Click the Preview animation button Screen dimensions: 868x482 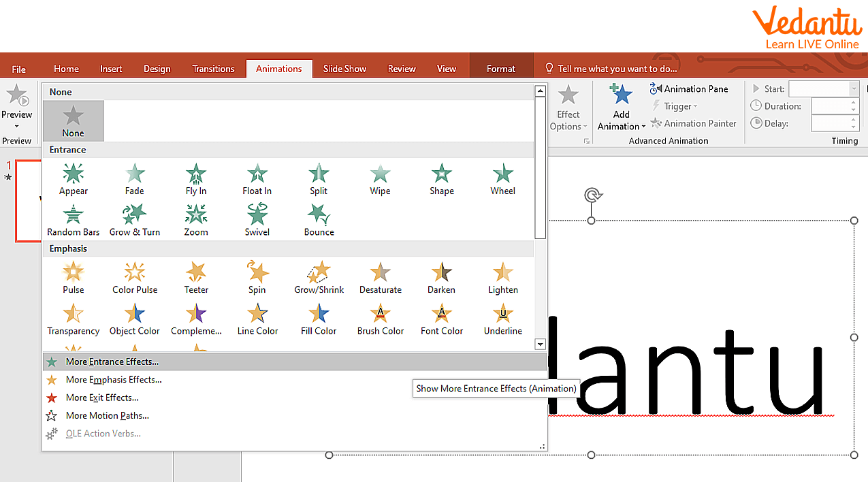coord(17,102)
